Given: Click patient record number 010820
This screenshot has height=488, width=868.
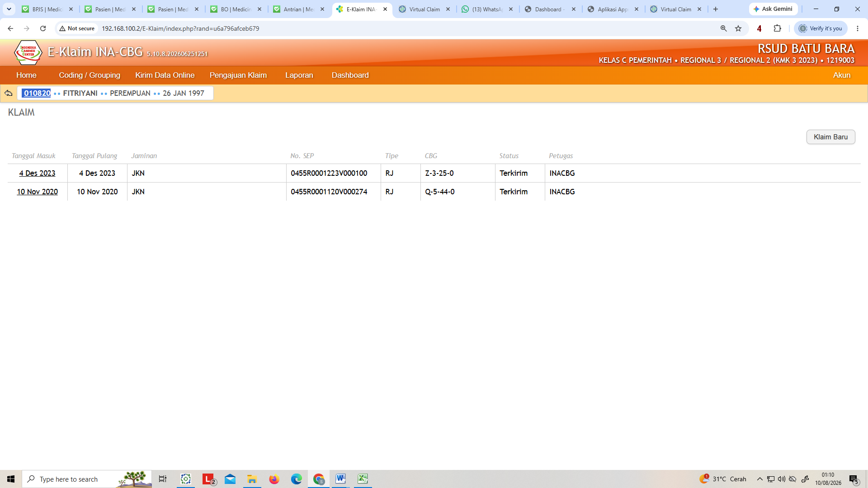Looking at the screenshot, I should (x=37, y=93).
